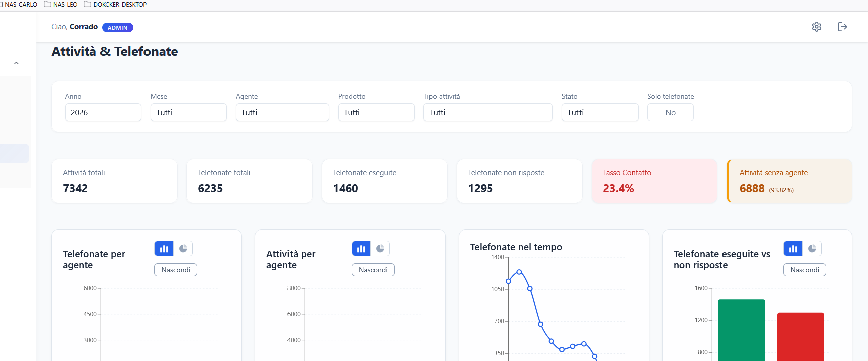868x361 pixels.
Task: Select the Telefonate eseguite card value 1460
Action: 346,189
